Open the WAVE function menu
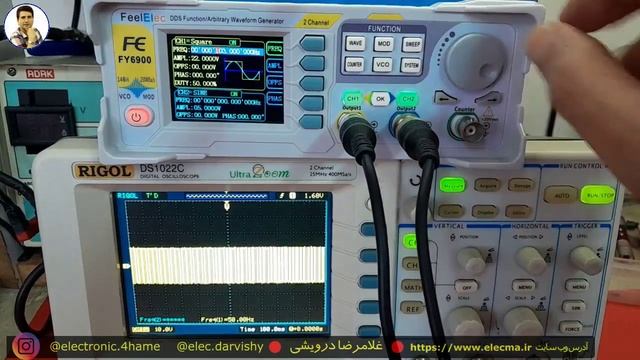Screen dimensions: 640x360 click(355, 43)
